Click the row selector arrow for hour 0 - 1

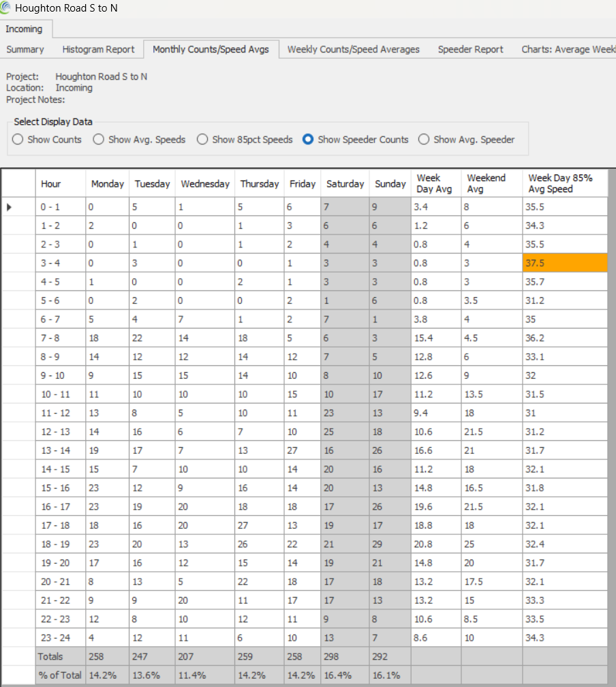click(x=9, y=207)
